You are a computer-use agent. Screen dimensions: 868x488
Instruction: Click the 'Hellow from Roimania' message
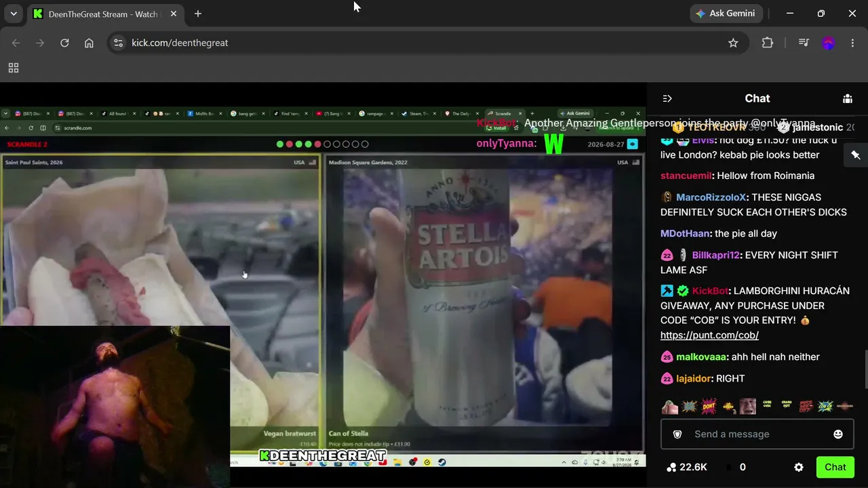766,176
